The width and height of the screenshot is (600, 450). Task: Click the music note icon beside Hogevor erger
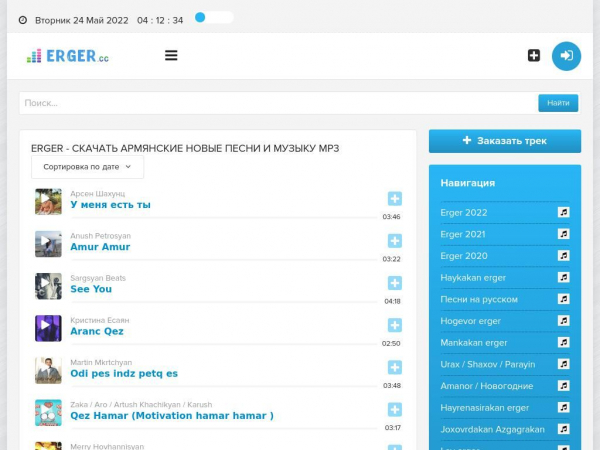[x=563, y=321]
